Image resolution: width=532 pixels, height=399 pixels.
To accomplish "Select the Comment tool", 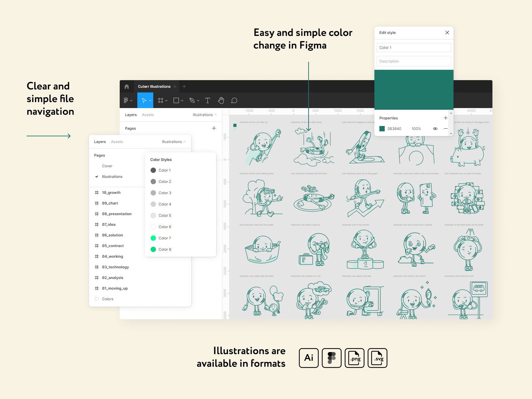I will (234, 100).
